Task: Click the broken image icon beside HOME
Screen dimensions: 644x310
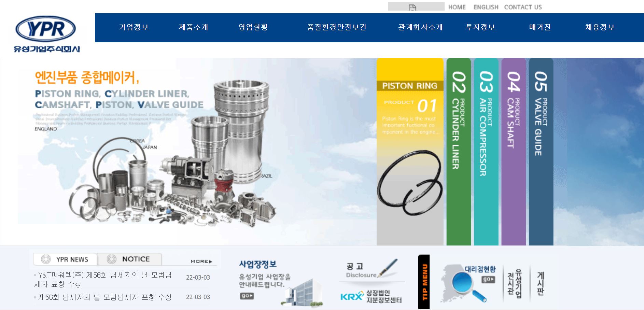Action: pos(412,7)
